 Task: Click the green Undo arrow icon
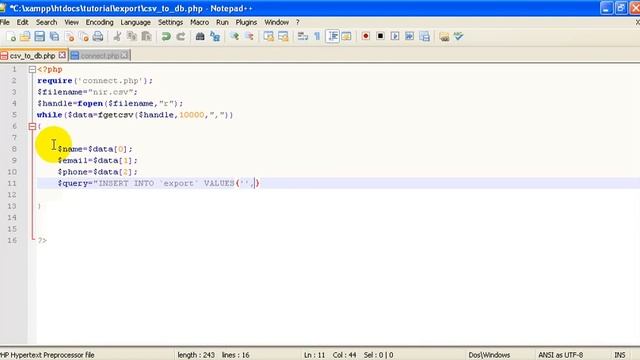pyautogui.click(x=166, y=37)
